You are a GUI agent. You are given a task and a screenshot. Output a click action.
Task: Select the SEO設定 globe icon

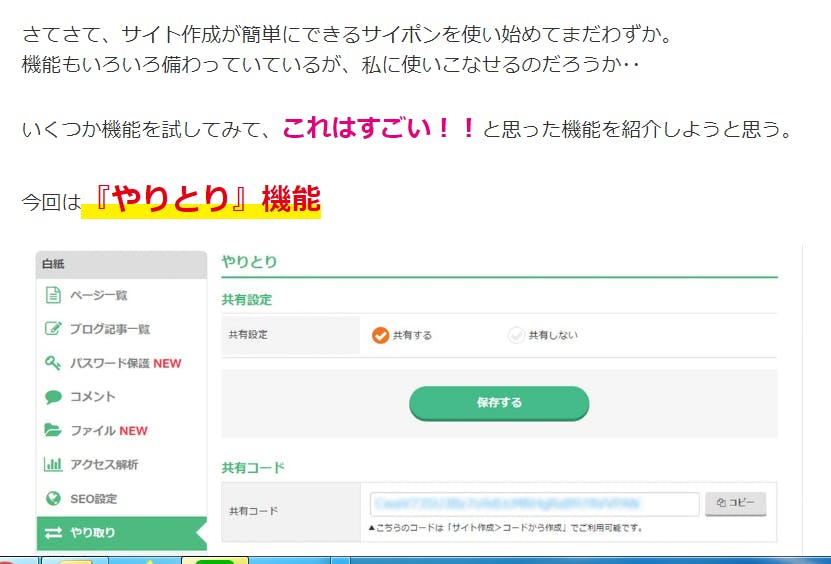coord(53,499)
